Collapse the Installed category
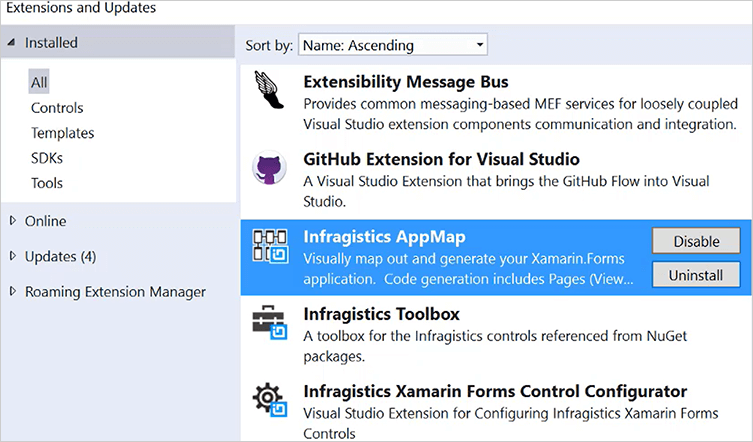The width and height of the screenshot is (753, 442). tap(12, 42)
